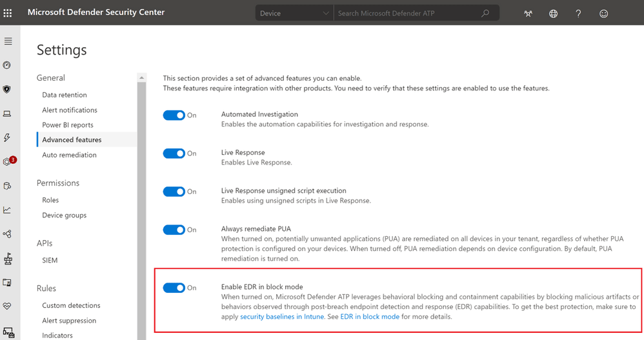This screenshot has width=644, height=340.
Task: Click the Always remediate PUA feature title
Action: 256,229
